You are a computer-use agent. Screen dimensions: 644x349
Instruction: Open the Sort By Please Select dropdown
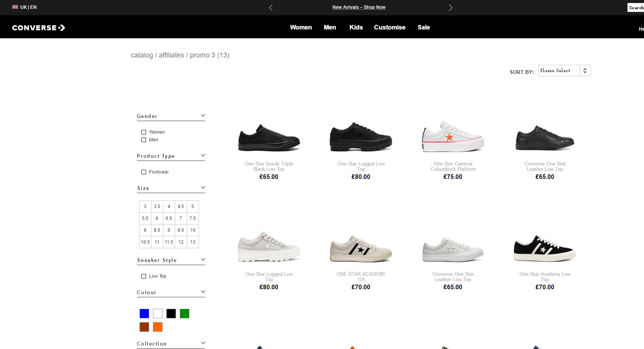coord(564,70)
